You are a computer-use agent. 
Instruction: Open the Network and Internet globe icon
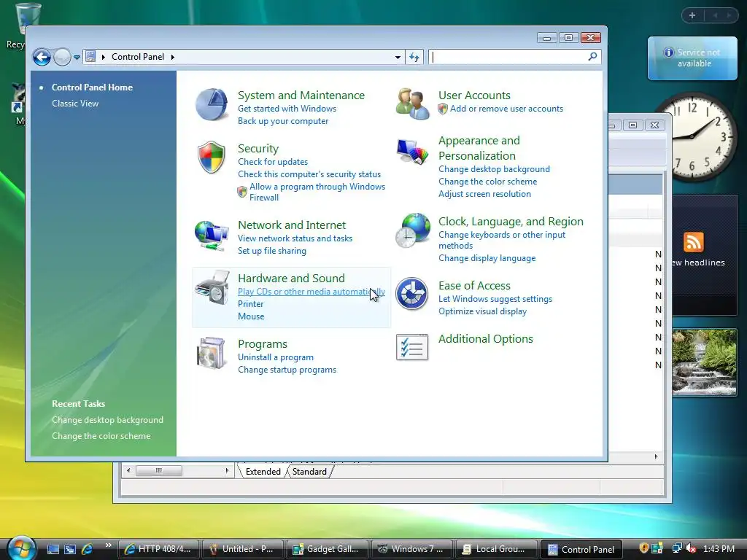click(x=212, y=236)
